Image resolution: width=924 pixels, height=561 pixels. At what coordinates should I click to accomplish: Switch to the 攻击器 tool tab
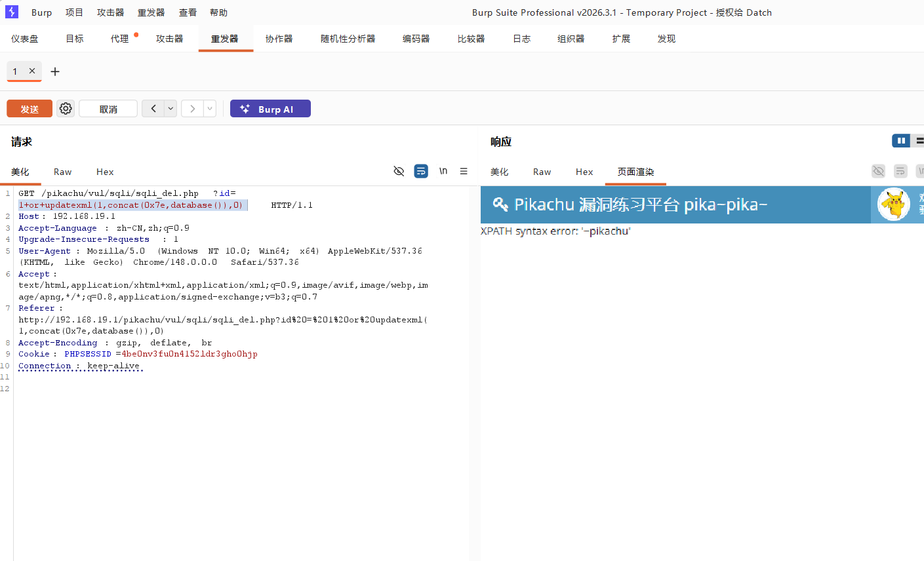click(170, 39)
